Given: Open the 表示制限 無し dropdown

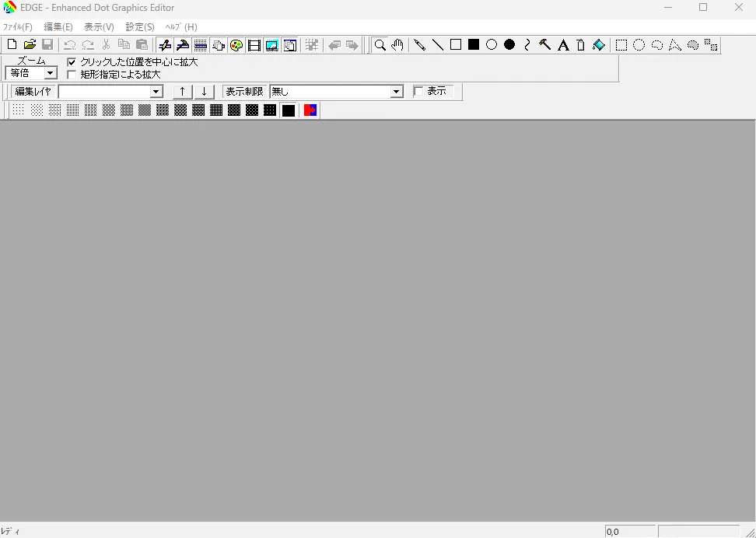Looking at the screenshot, I should pos(397,92).
